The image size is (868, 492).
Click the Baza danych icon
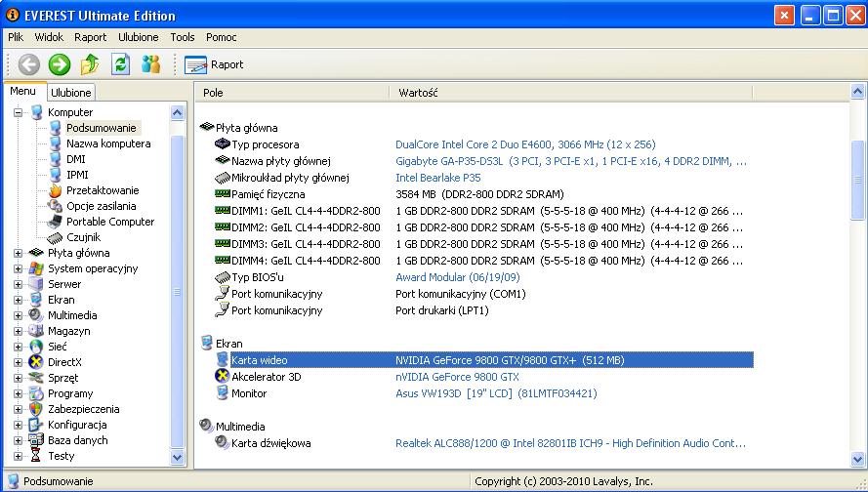click(x=36, y=440)
